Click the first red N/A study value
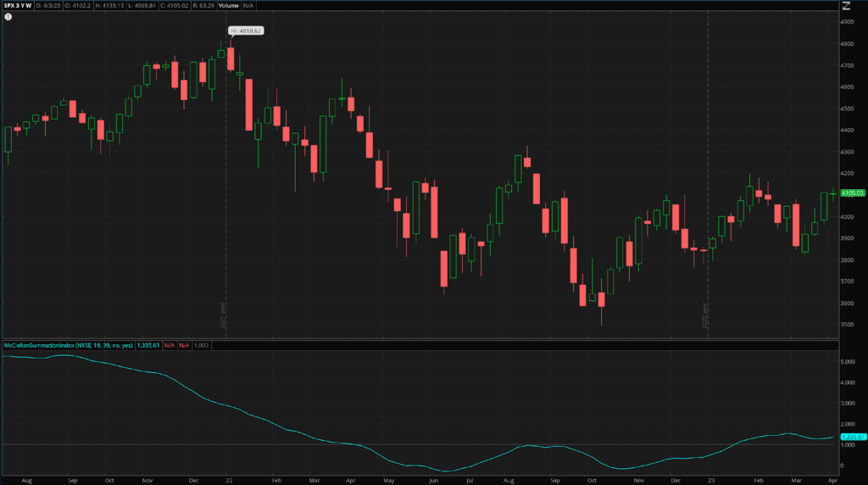 (x=170, y=345)
